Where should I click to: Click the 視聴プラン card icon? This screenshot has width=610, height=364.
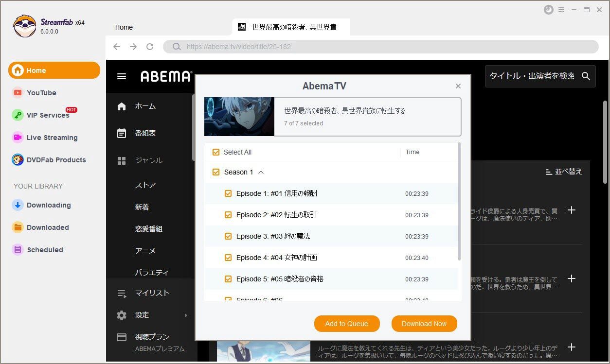pyautogui.click(x=122, y=337)
